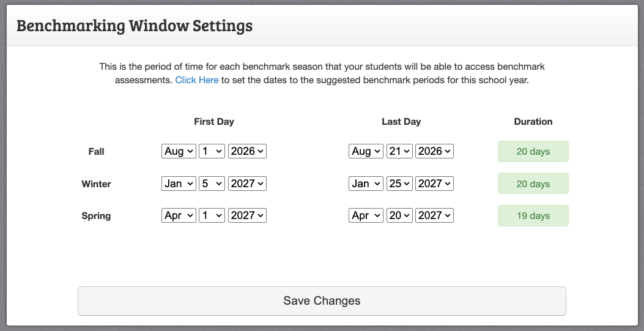
Task: Click the Save Changes button
Action: point(322,301)
